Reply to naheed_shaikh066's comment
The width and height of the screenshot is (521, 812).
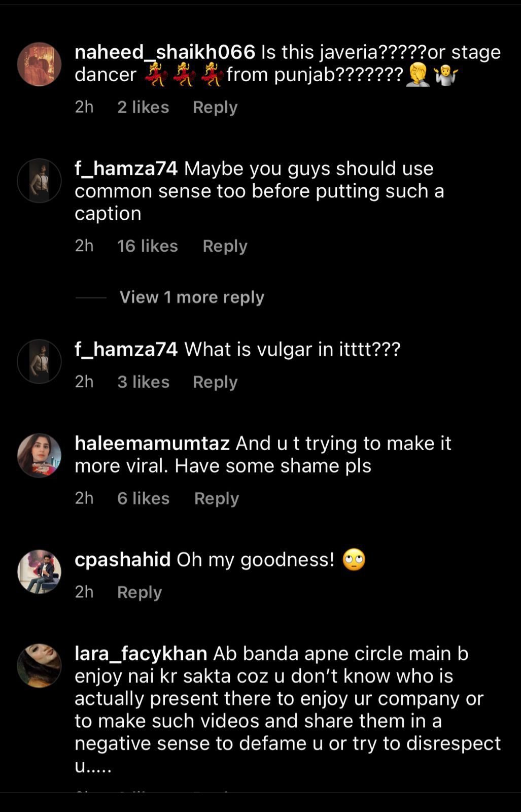tap(215, 107)
